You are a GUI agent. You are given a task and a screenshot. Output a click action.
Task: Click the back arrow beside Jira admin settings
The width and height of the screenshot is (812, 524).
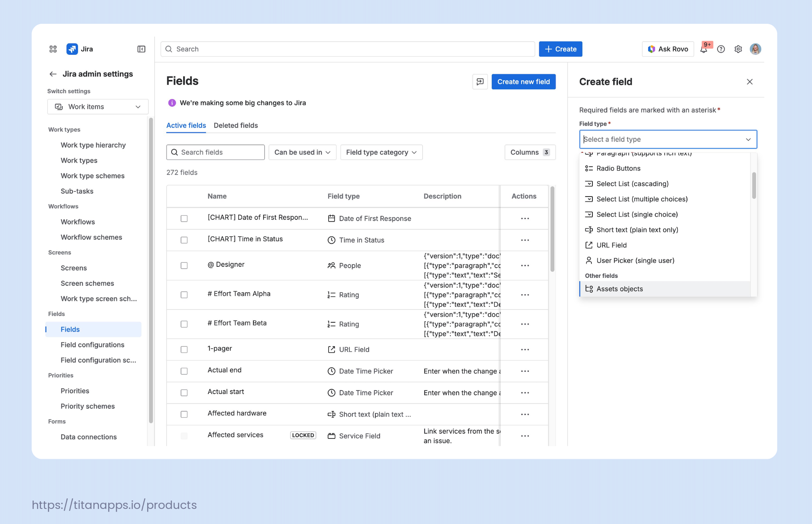pyautogui.click(x=53, y=74)
